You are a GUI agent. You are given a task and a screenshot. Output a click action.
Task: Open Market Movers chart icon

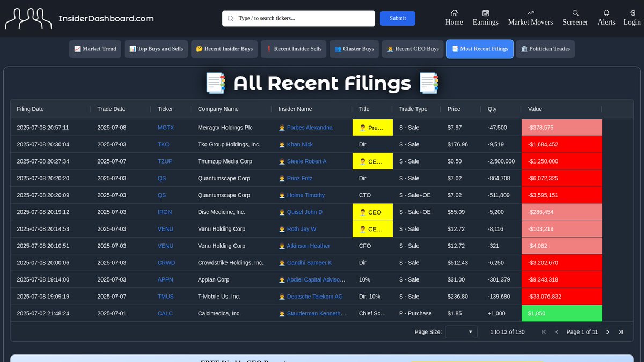pyautogui.click(x=531, y=13)
